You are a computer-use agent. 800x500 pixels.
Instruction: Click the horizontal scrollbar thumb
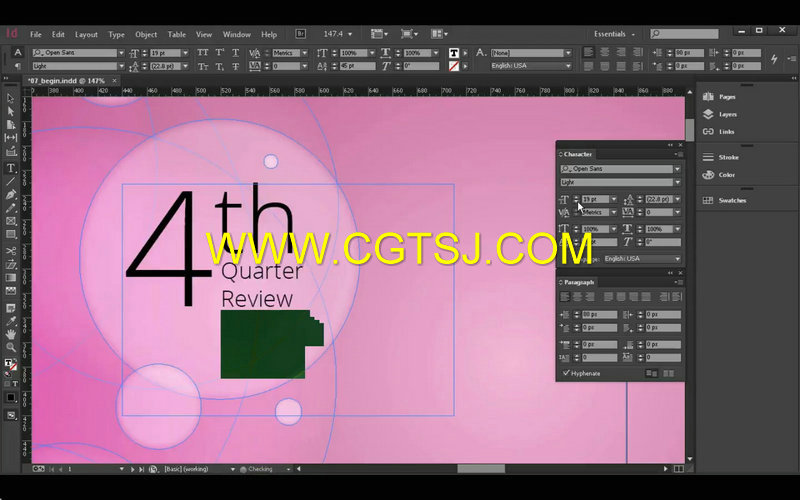(x=481, y=468)
